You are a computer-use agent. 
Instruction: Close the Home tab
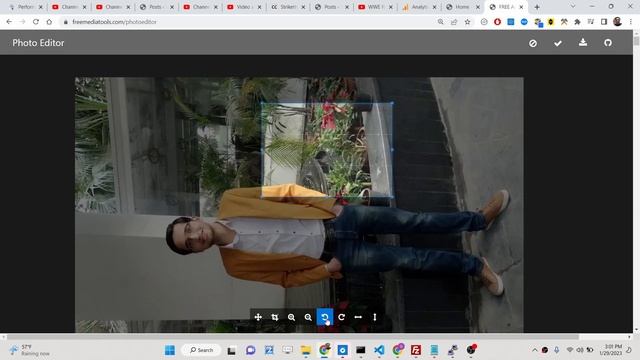point(478,7)
